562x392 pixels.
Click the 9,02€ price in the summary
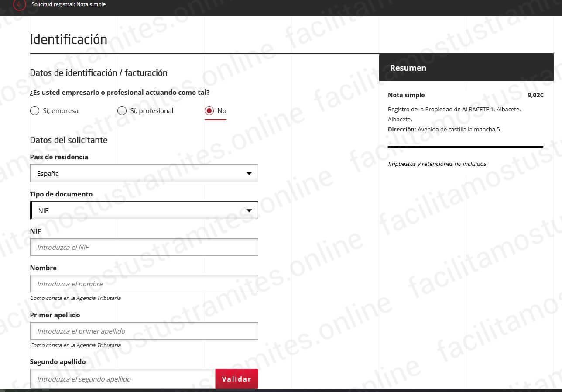coord(535,95)
